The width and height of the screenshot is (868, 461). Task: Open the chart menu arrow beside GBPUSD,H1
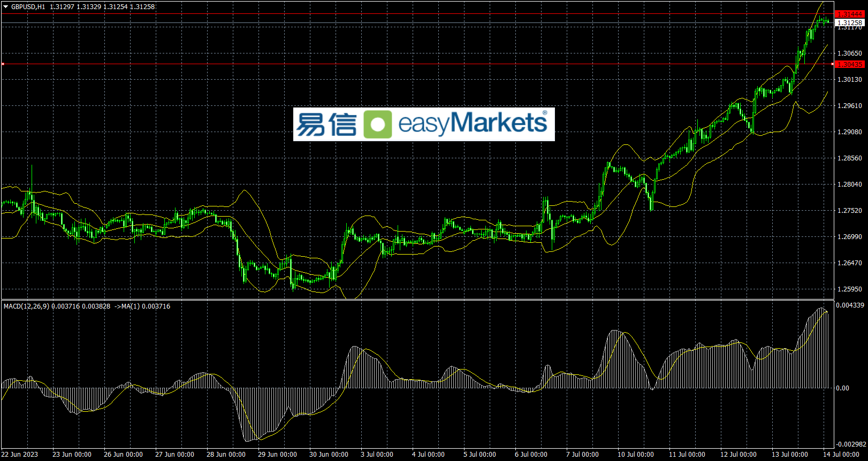click(x=6, y=7)
